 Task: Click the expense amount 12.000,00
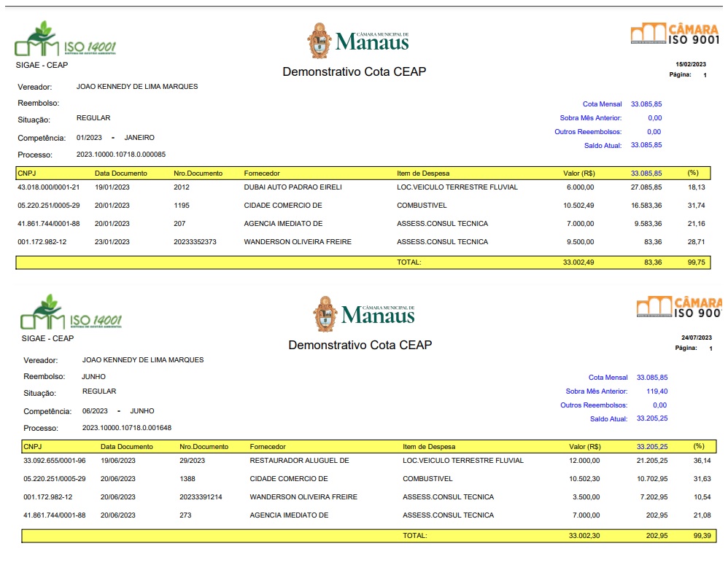click(x=584, y=461)
